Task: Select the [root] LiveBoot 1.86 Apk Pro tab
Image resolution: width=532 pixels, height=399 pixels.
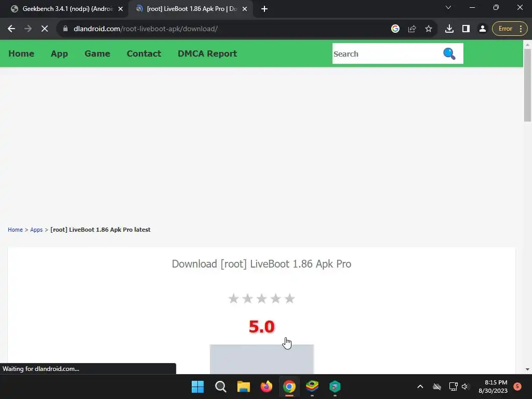Action: (x=190, y=9)
